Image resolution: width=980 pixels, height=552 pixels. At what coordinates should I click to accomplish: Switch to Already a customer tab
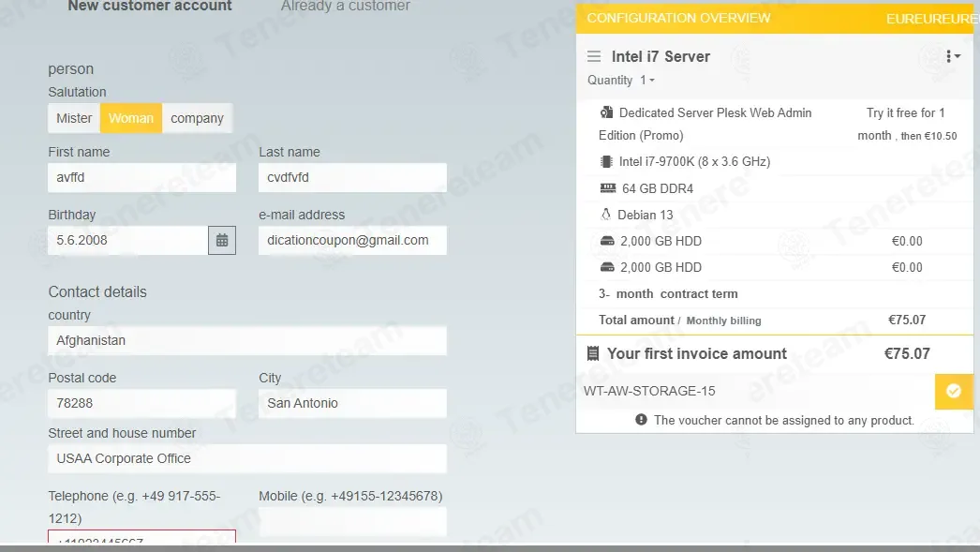[x=345, y=7]
